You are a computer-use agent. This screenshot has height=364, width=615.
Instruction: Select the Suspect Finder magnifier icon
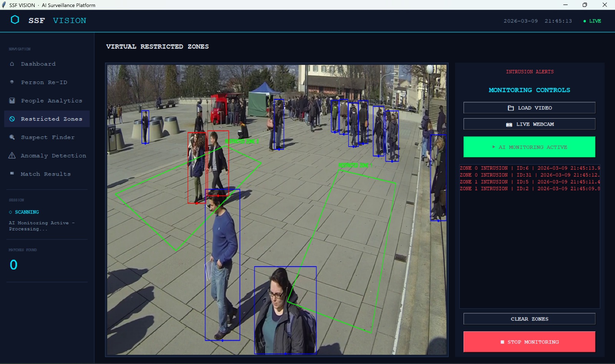(11, 137)
